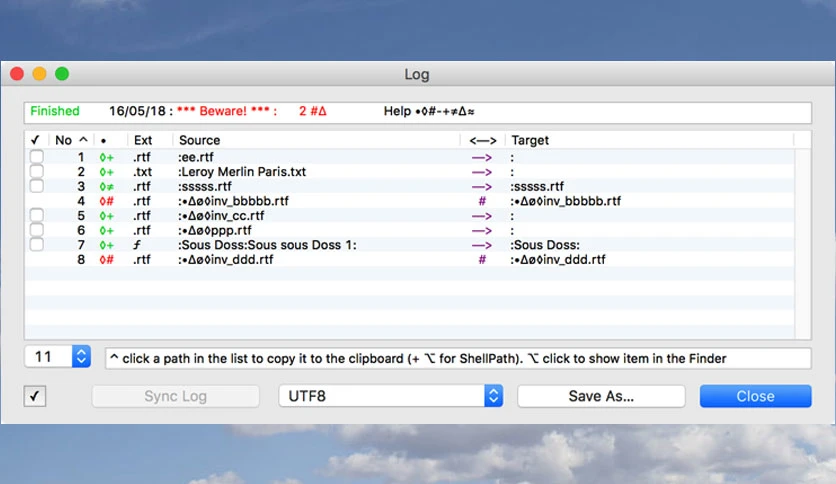Sort the list by No column
This screenshot has width=836, height=484.
[x=71, y=140]
